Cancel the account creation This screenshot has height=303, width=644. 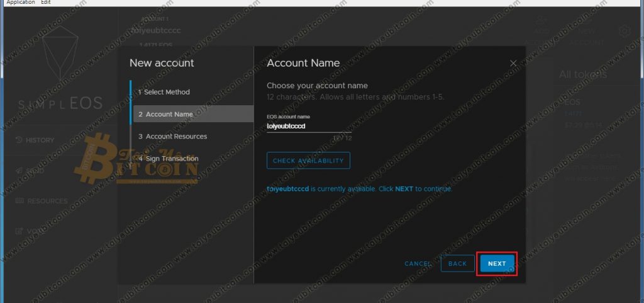point(418,263)
